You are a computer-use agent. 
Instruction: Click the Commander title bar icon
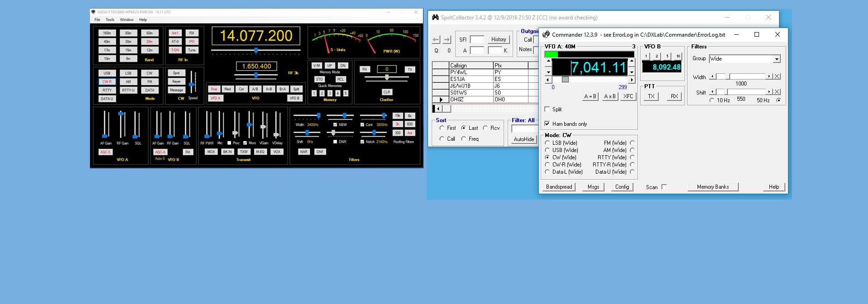click(546, 34)
